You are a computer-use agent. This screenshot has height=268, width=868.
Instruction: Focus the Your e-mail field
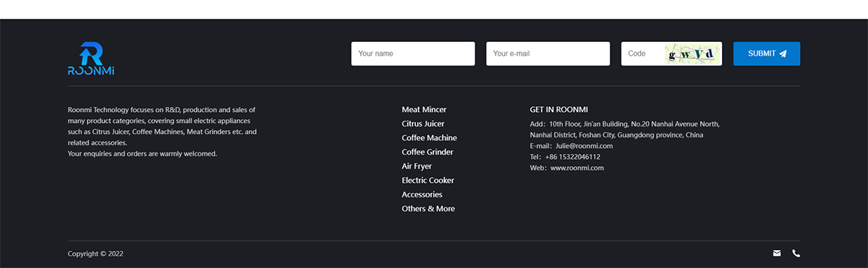click(x=548, y=53)
